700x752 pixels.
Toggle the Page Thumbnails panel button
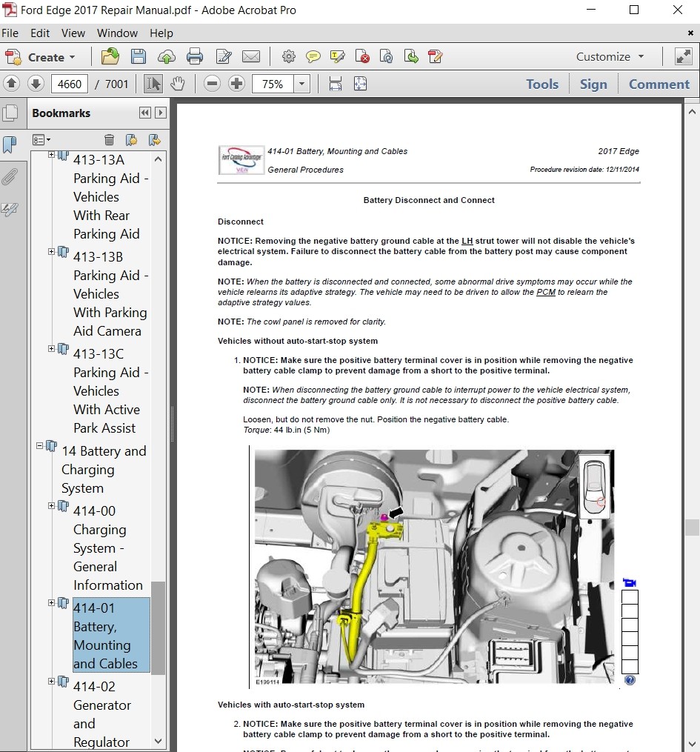click(x=10, y=113)
